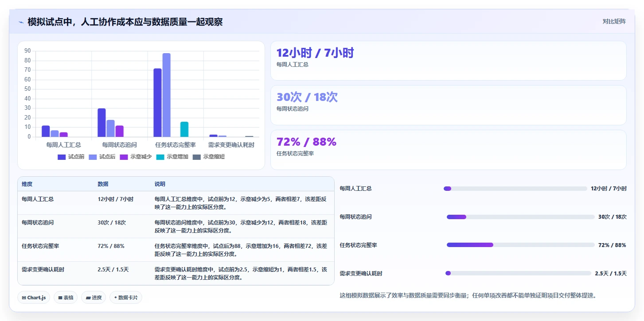The height and width of the screenshot is (321, 644).
Task: Select the 每周人工汇总 table row label
Action: tap(38, 199)
